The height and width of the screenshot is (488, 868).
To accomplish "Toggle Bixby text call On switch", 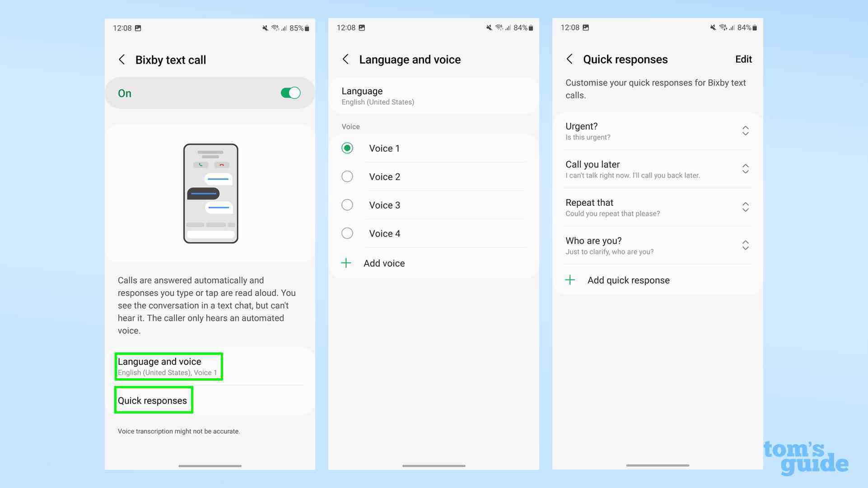I will tap(290, 93).
